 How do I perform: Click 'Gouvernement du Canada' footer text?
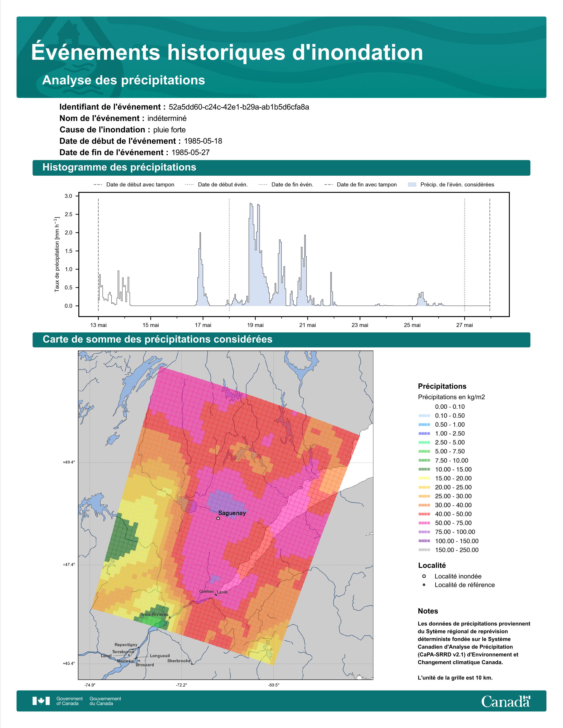tap(105, 701)
